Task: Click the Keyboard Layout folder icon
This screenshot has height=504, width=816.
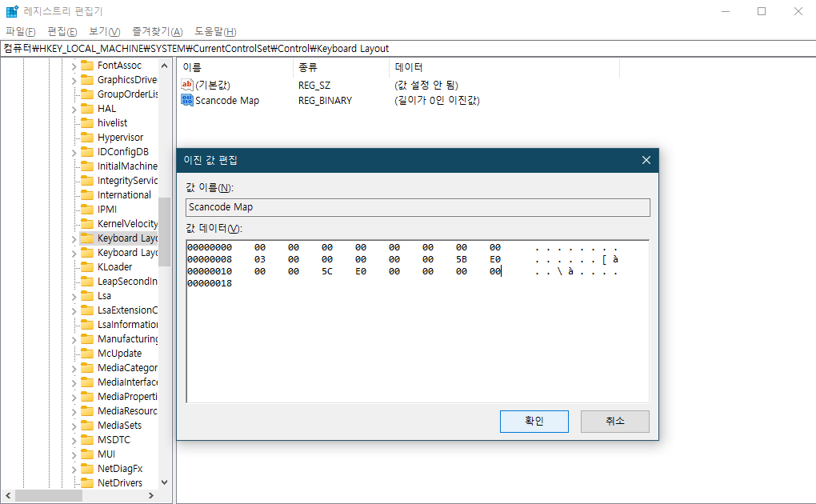Action: click(x=86, y=238)
